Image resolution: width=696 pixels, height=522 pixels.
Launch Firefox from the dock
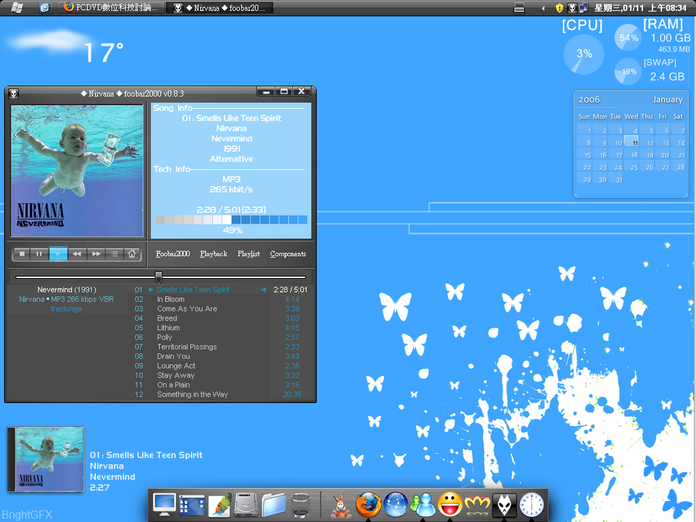coord(368,505)
